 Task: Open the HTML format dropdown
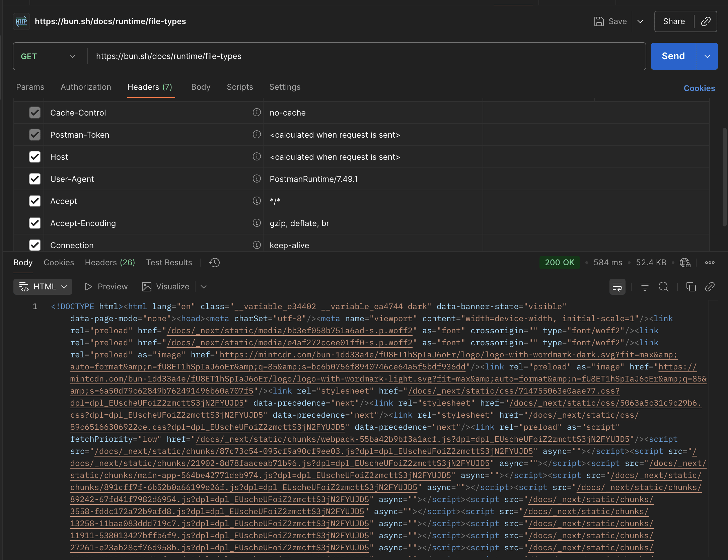click(x=43, y=287)
